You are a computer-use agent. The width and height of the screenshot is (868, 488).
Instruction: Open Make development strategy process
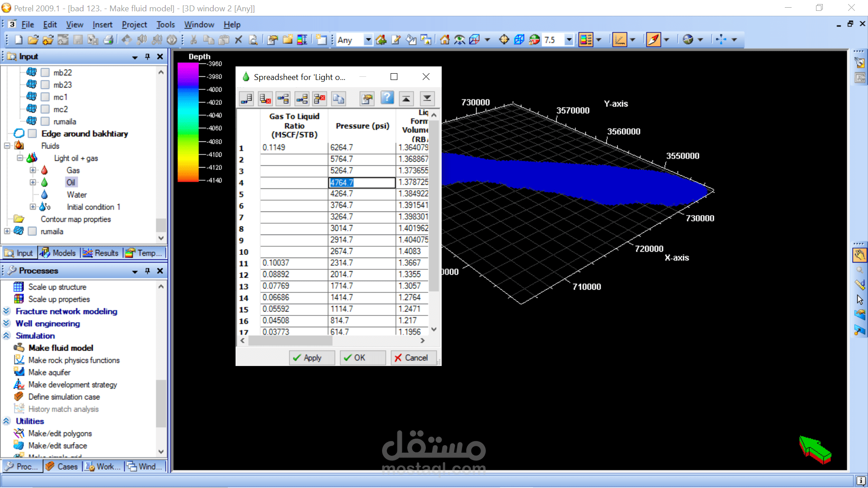(x=73, y=385)
